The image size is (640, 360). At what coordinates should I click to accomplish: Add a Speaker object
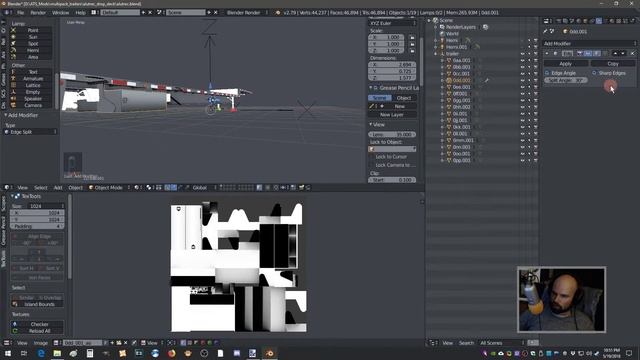tap(31, 98)
